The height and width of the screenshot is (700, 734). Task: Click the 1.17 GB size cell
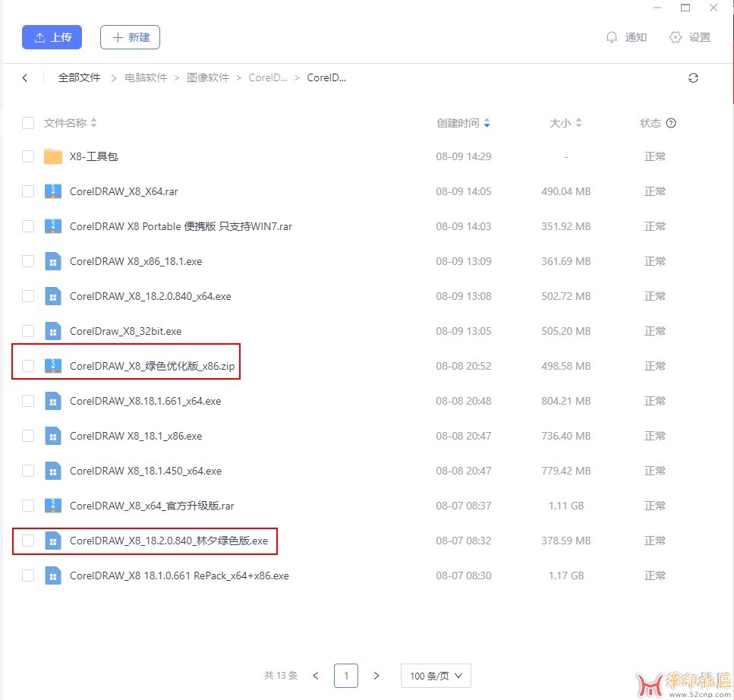pos(566,575)
